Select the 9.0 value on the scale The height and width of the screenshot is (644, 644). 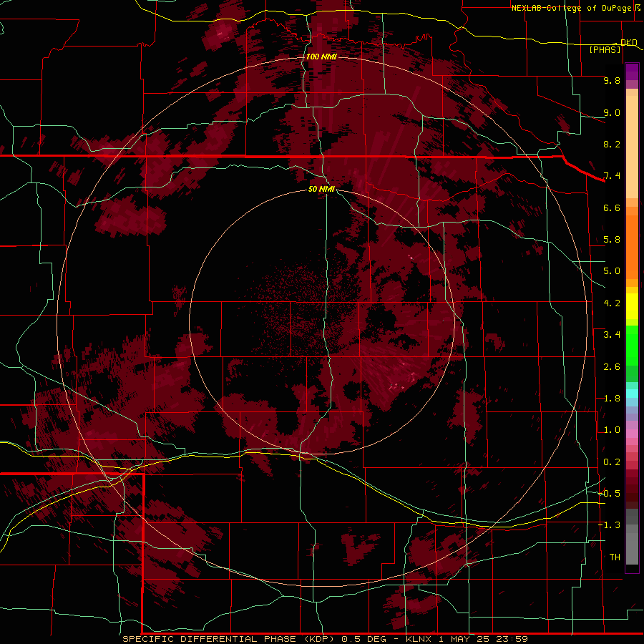tap(612, 112)
